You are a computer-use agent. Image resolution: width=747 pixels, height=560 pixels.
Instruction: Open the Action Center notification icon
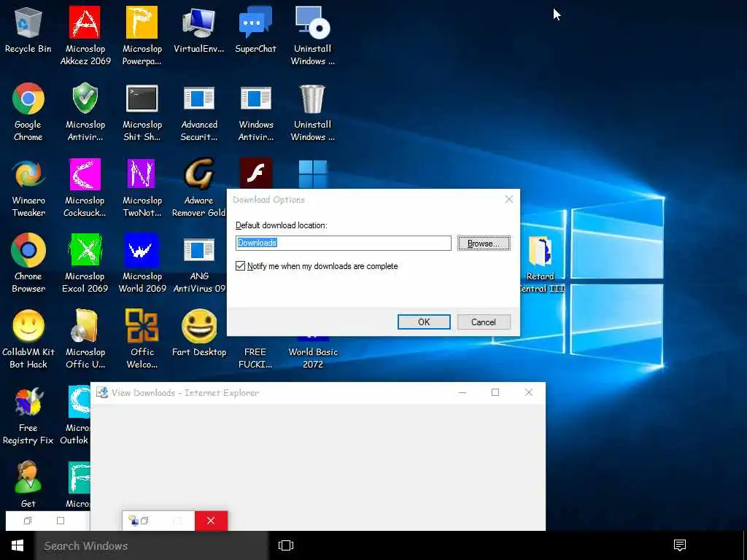[x=680, y=545]
